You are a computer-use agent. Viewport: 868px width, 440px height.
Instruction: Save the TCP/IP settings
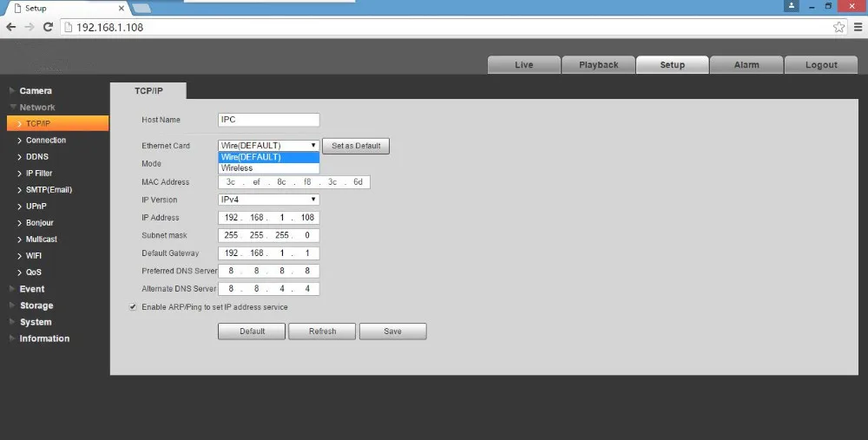[392, 332]
